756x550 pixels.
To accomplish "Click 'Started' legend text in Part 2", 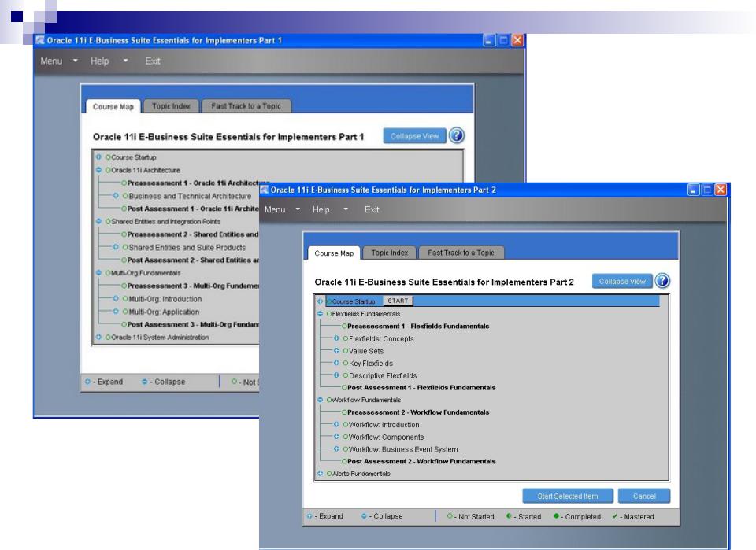I will (529, 516).
